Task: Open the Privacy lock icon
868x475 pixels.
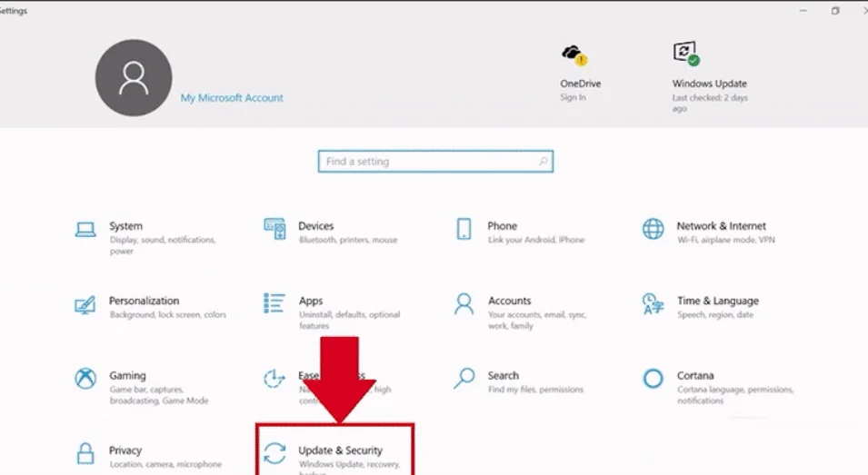Action: point(85,452)
